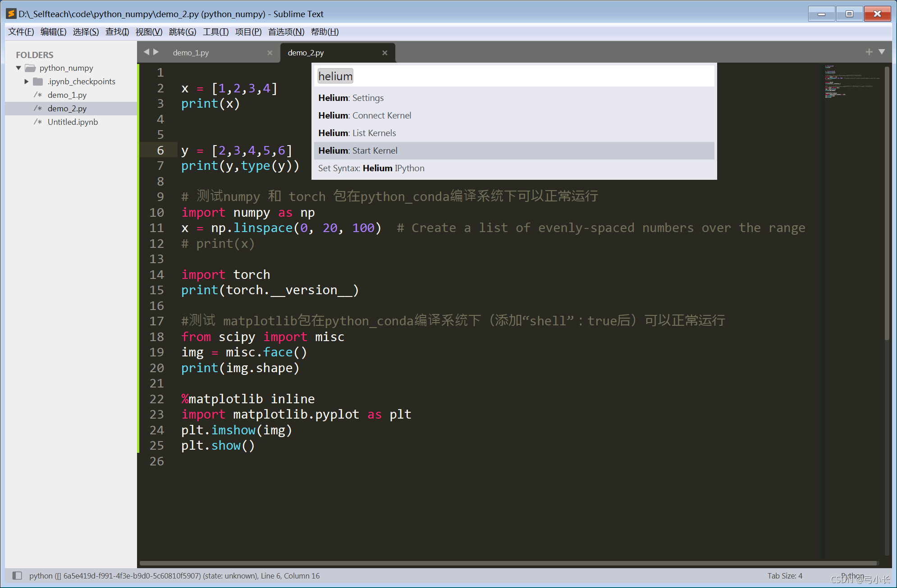Click Tab Size: 4 in status bar
Viewport: 897px width, 588px height.
785,575
